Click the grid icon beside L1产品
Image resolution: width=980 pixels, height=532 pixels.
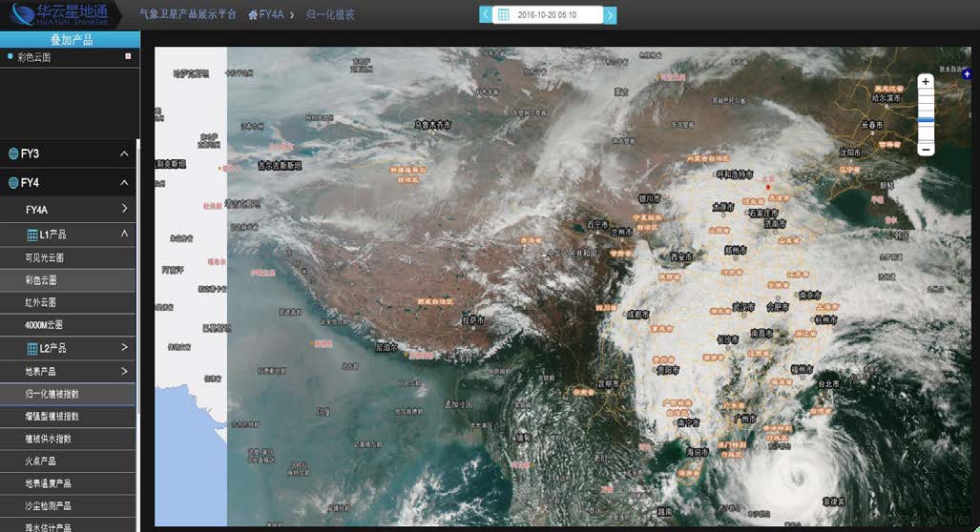31,235
